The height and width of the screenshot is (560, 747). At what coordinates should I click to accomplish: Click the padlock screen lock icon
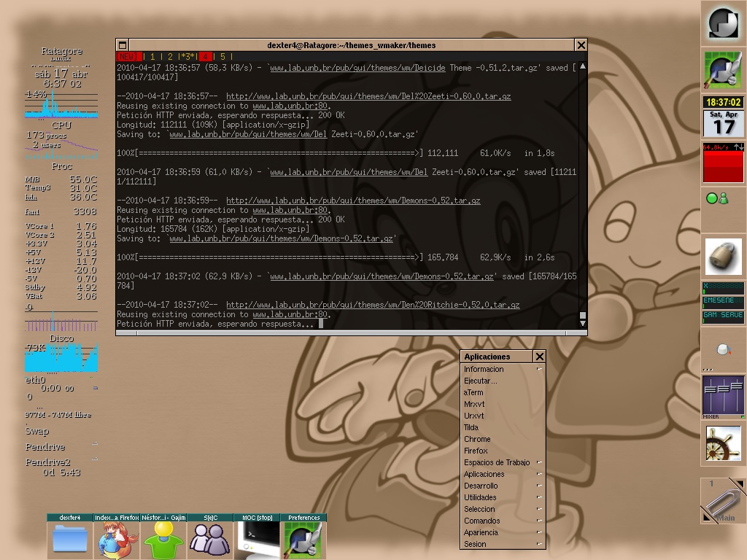(723, 257)
